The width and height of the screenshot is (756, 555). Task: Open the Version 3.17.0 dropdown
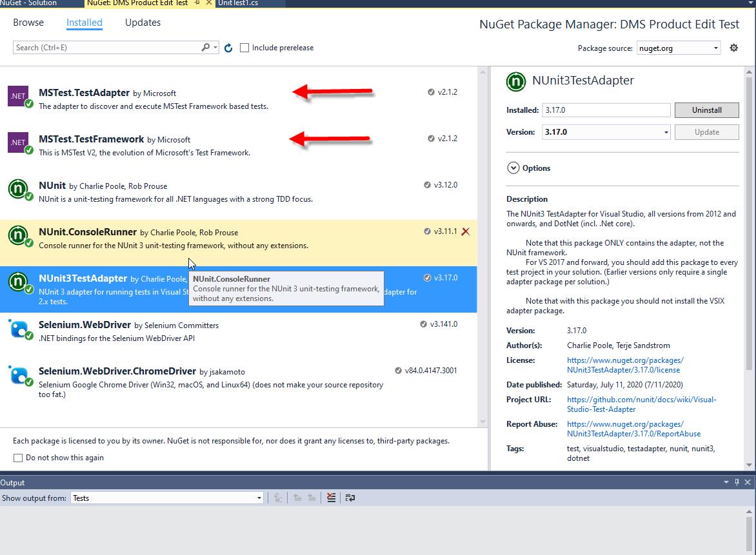(x=606, y=132)
